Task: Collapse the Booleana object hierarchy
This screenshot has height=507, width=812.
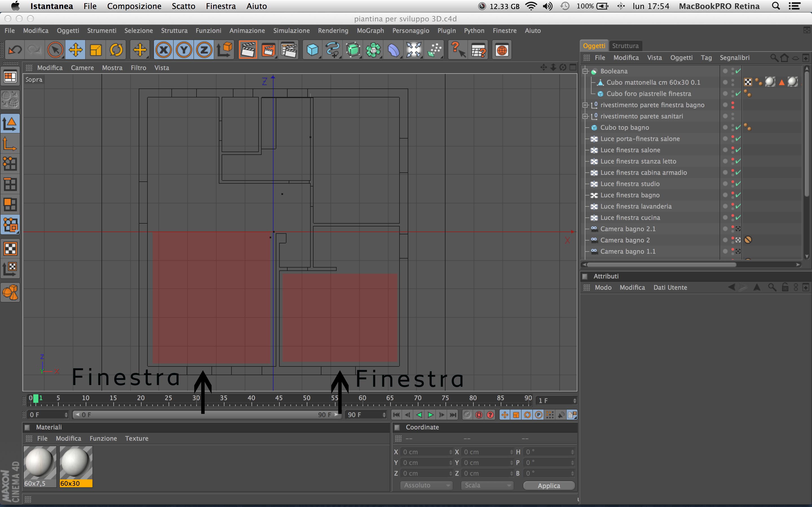Action: pyautogui.click(x=585, y=71)
